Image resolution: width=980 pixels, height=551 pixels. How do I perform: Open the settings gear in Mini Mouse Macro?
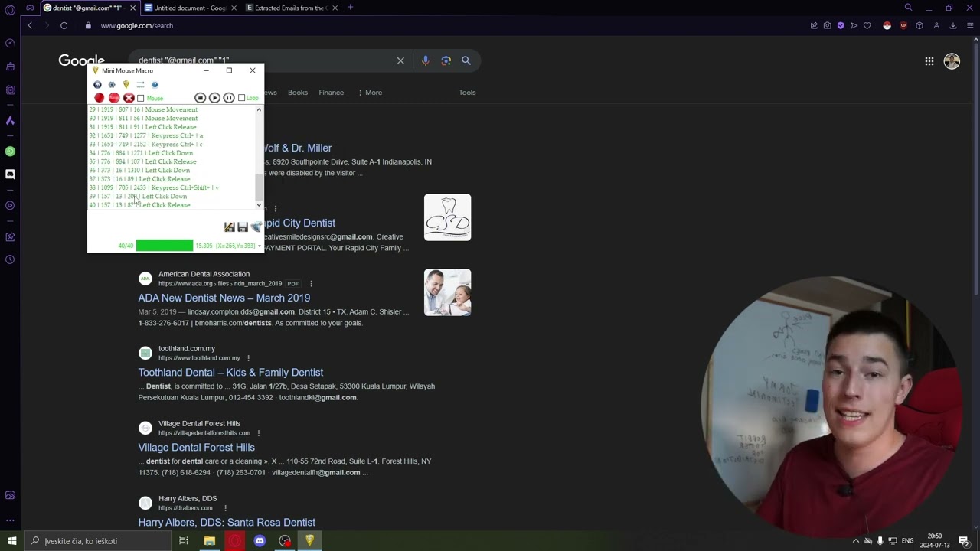coord(112,85)
